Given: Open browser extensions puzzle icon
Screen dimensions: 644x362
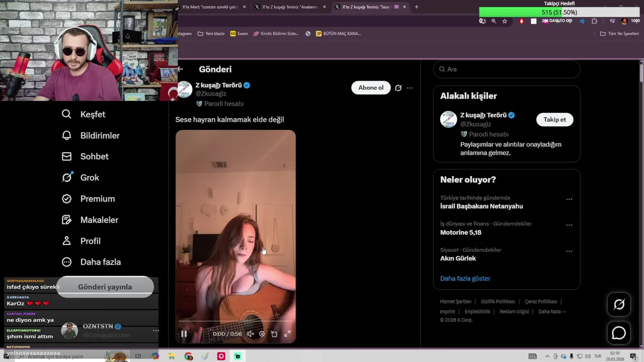Looking at the screenshot, I should (594, 21).
